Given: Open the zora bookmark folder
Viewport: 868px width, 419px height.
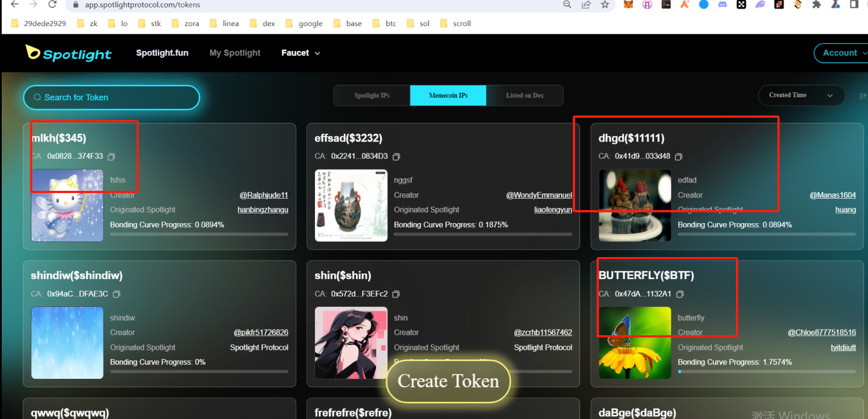Looking at the screenshot, I should click(185, 23).
